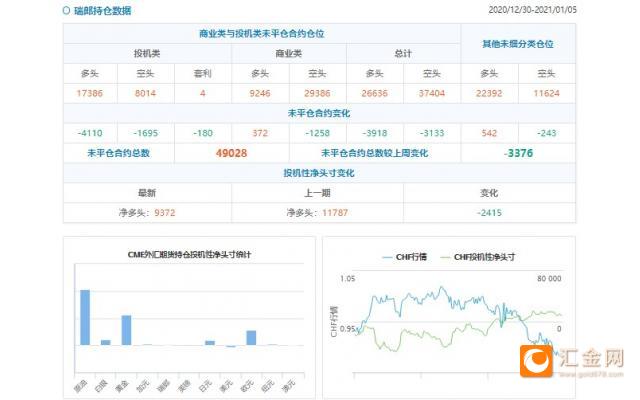Click the total long value 26636

coord(374,93)
